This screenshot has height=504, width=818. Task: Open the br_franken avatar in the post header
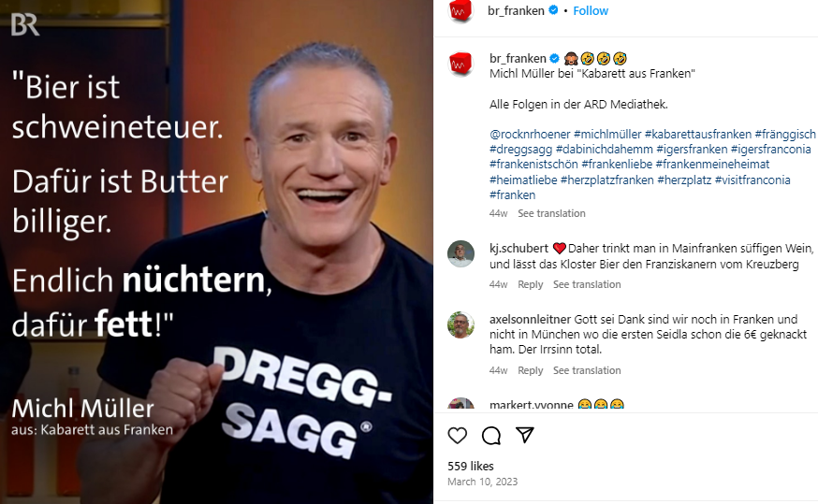[x=460, y=11]
